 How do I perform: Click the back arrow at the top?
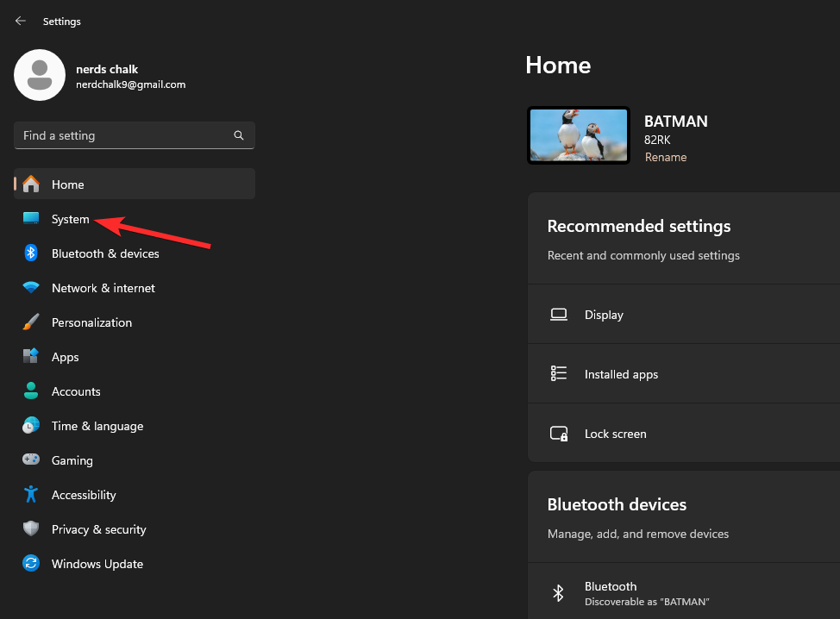20,20
